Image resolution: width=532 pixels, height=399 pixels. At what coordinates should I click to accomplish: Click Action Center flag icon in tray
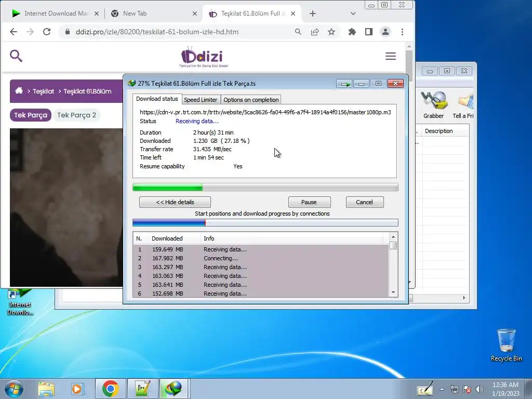(x=467, y=389)
